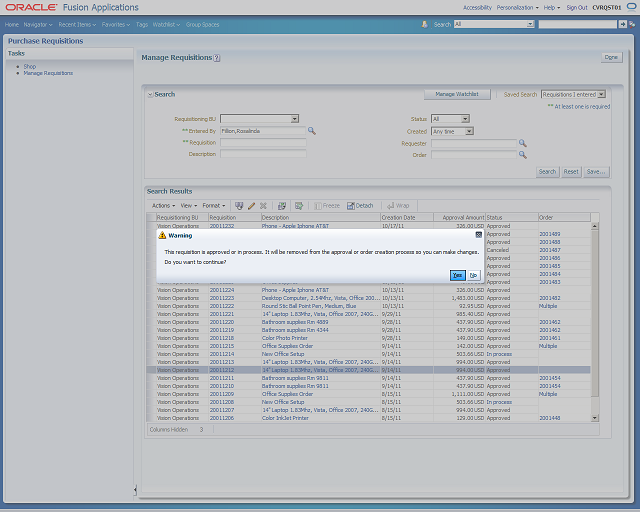Click the Approval Amount column header
Screen dimensions: 640x512
459,218
